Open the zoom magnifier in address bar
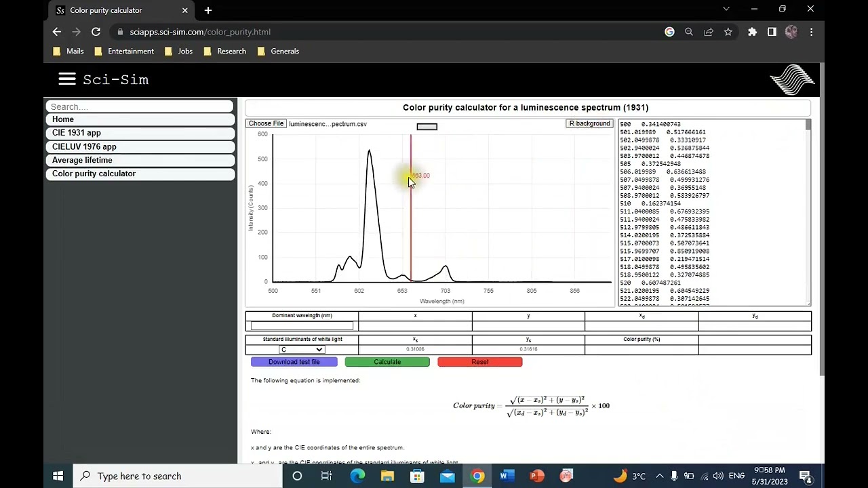 tap(689, 32)
